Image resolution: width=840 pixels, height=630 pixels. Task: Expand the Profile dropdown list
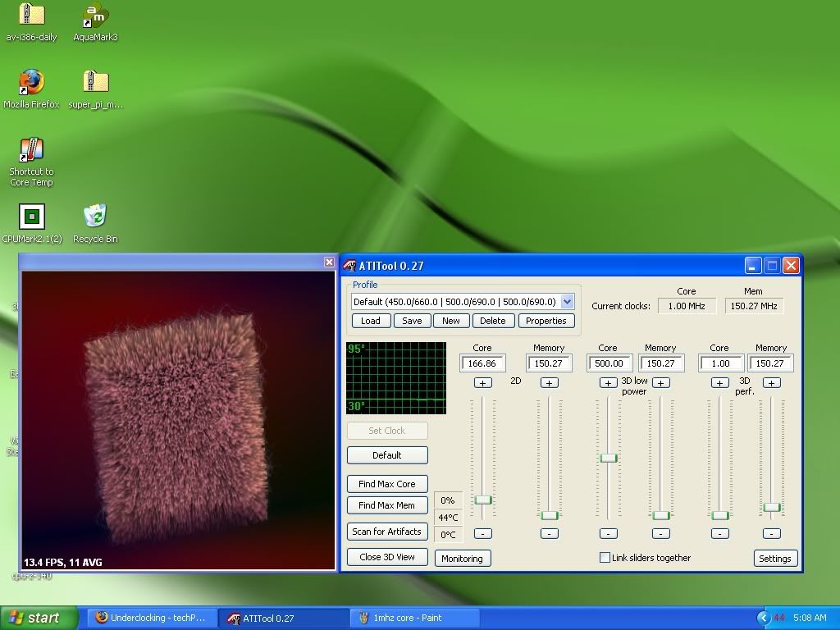point(567,302)
